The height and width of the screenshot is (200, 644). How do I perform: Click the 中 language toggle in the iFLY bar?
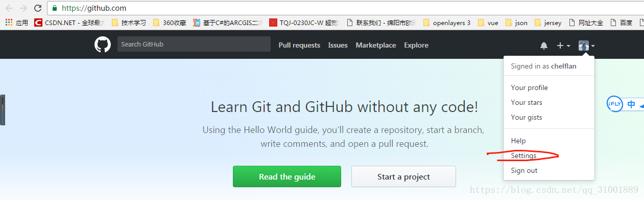631,104
